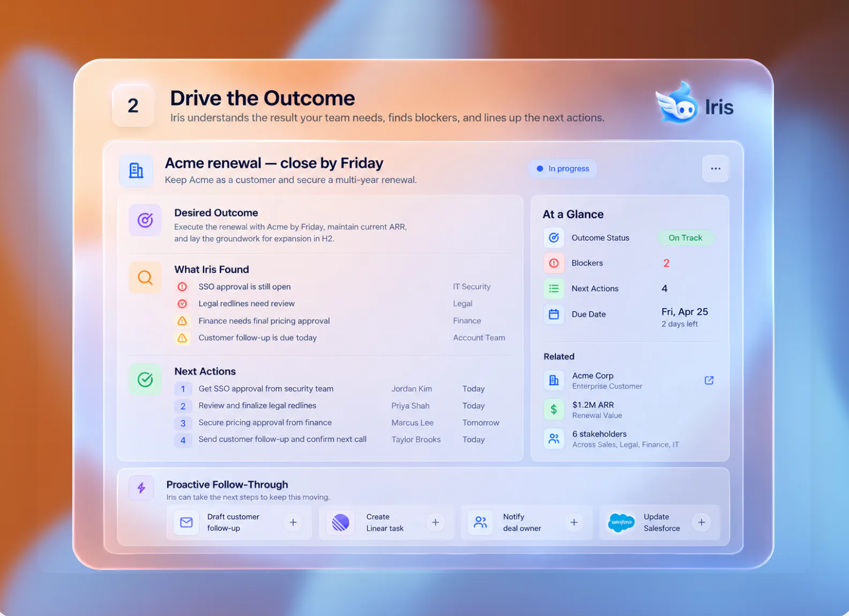The height and width of the screenshot is (616, 849).
Task: Open Acme Corp external link
Action: click(709, 380)
